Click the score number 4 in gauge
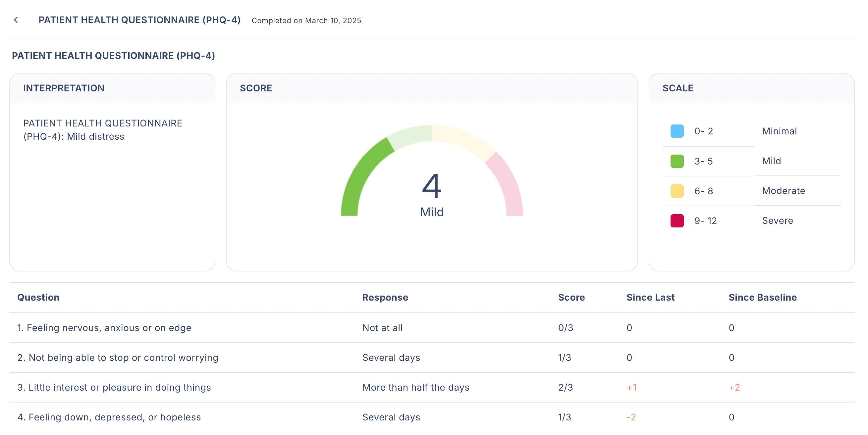The width and height of the screenshot is (868, 435). click(x=431, y=186)
